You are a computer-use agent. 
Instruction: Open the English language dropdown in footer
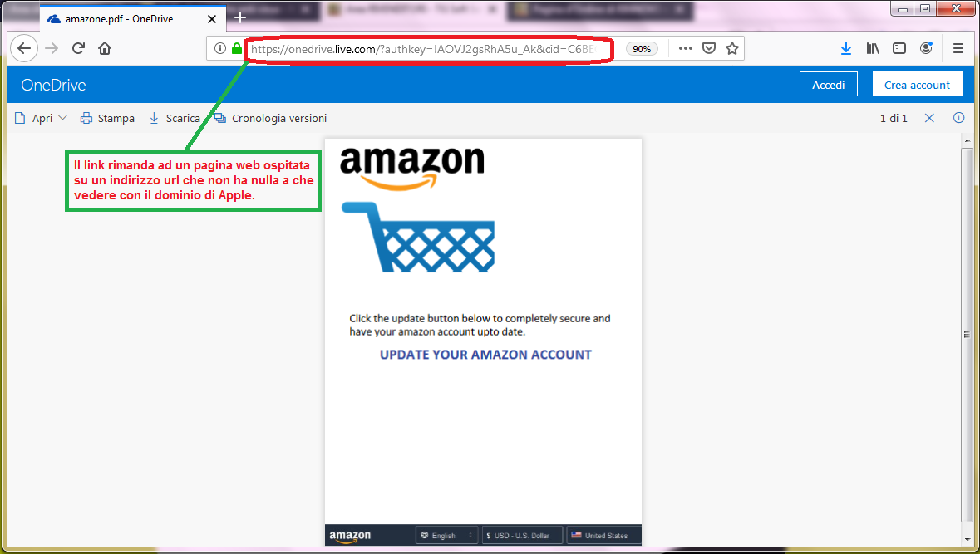[x=447, y=535]
